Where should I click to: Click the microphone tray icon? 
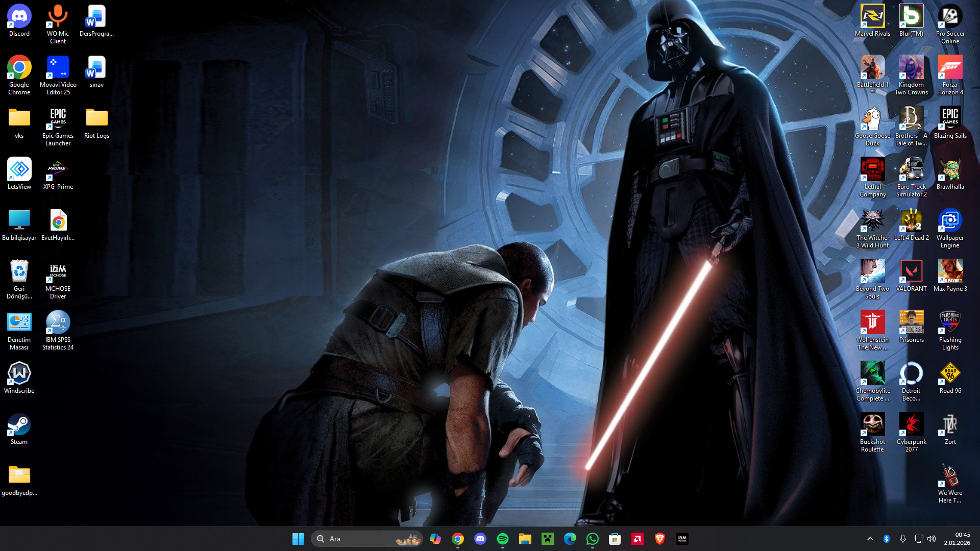click(x=903, y=539)
